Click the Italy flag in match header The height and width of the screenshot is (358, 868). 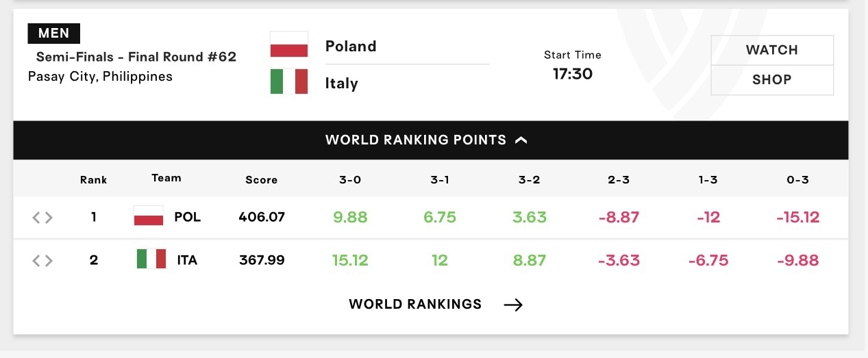[x=289, y=81]
